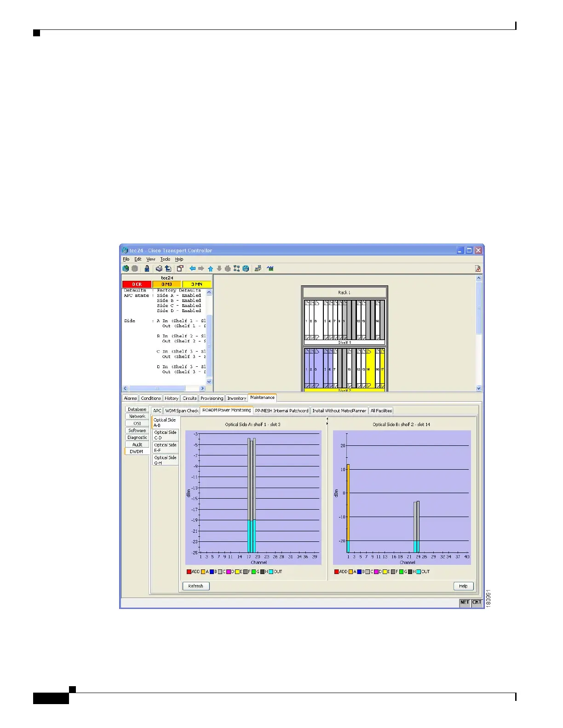Open the Edit menu
Viewport: 563px width, 728px height.
pos(138,259)
